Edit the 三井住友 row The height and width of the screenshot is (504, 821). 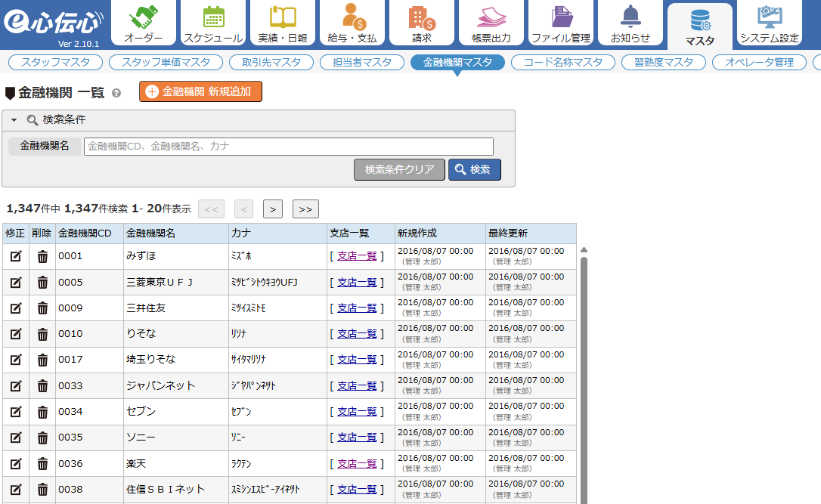(x=16, y=308)
